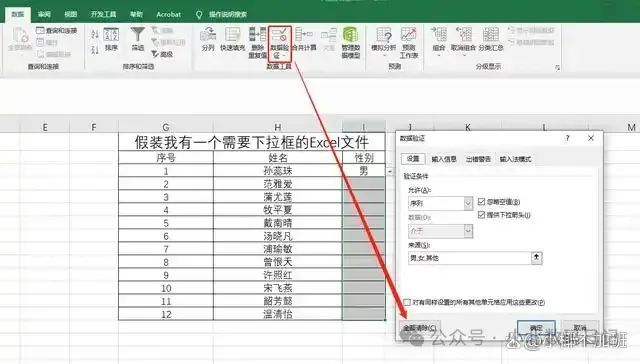
Task: Click the 组合 (Group) icon
Action: (439, 39)
